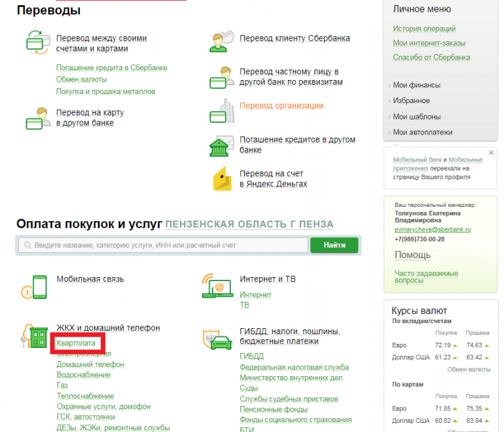This screenshot has width=504, height=432.
Task: Click the Yandex Money wallet icon
Action: (x=221, y=179)
